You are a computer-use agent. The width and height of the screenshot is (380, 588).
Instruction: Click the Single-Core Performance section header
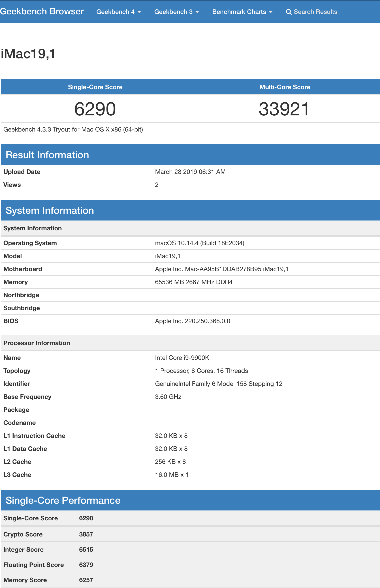coord(190,500)
